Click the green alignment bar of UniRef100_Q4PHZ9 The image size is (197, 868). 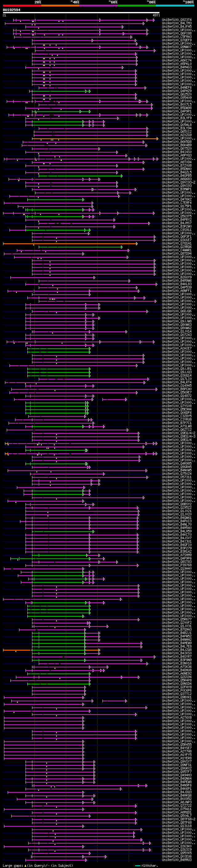[61, 91]
